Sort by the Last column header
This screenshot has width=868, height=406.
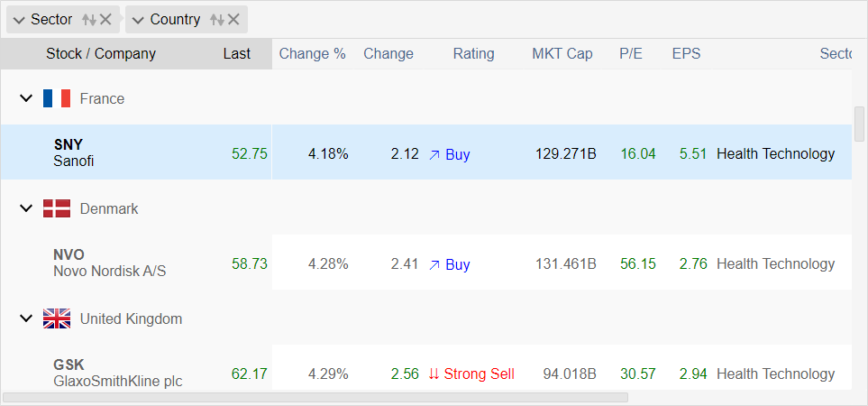point(237,54)
